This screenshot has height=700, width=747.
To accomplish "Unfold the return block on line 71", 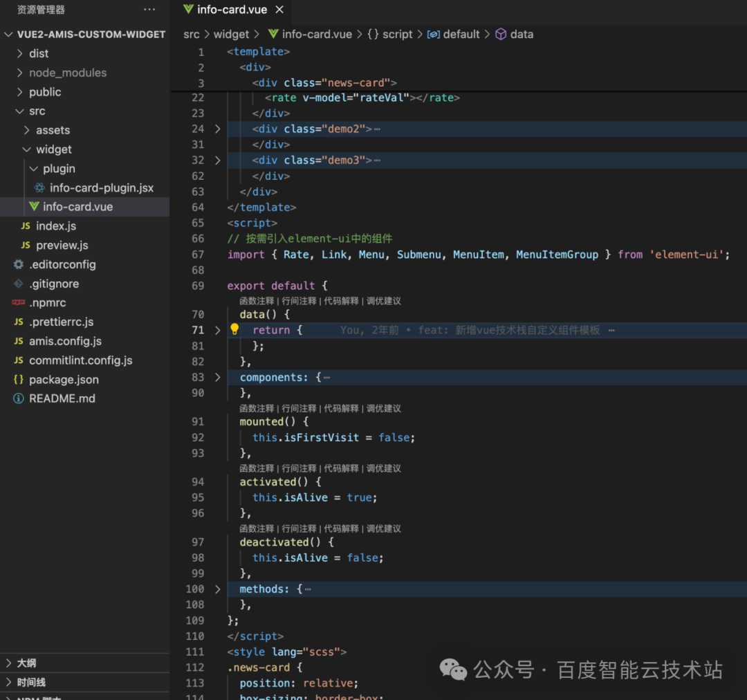I will point(218,330).
